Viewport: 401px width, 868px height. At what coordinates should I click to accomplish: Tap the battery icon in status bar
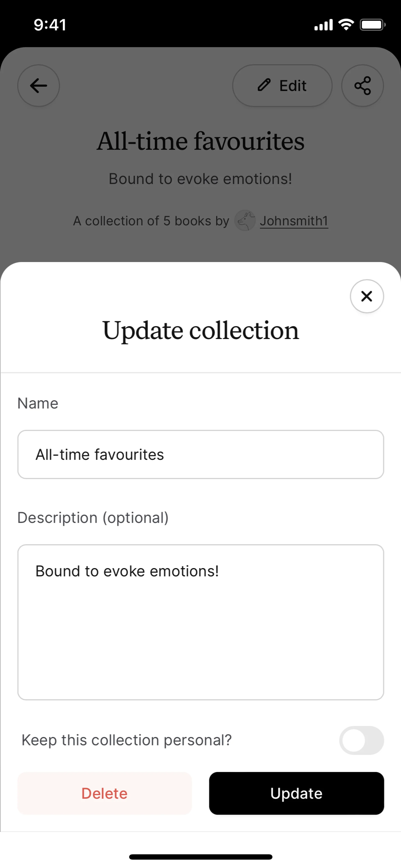[x=372, y=25]
